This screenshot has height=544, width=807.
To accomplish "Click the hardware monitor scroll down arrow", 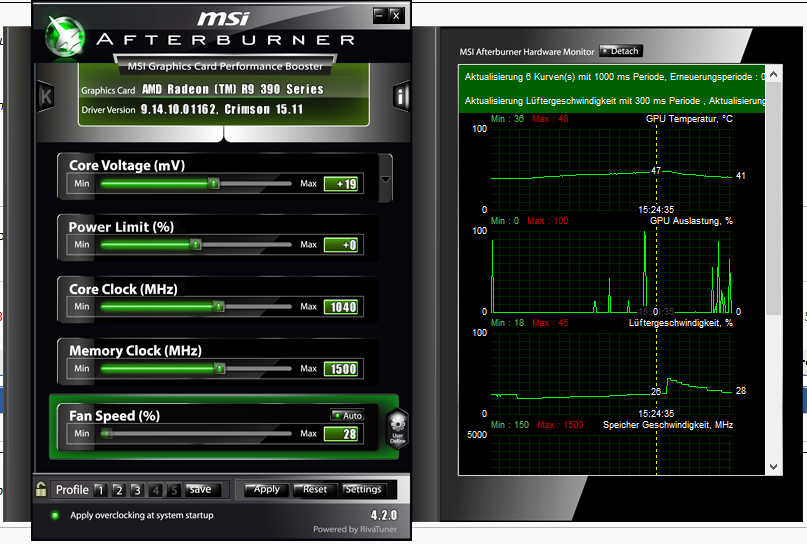I will (x=773, y=467).
